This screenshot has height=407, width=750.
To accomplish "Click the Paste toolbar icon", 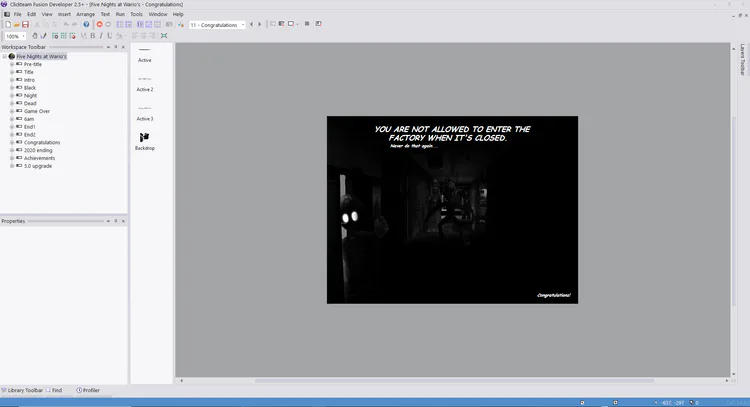I will pos(54,24).
